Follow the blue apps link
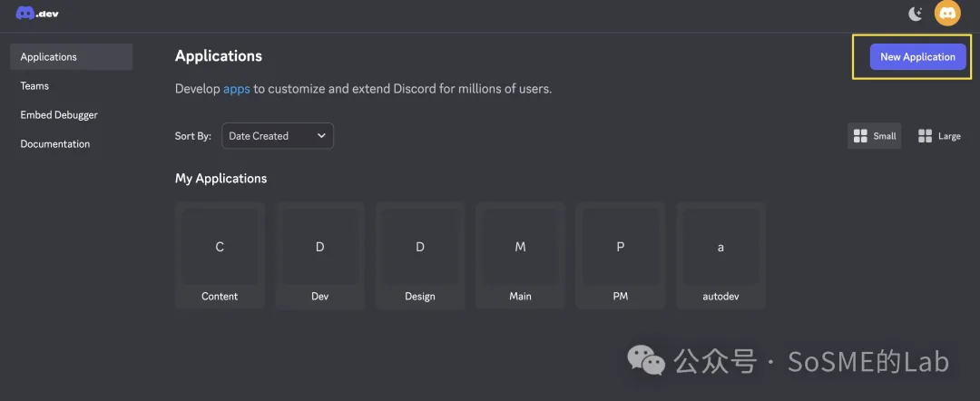 click(236, 89)
